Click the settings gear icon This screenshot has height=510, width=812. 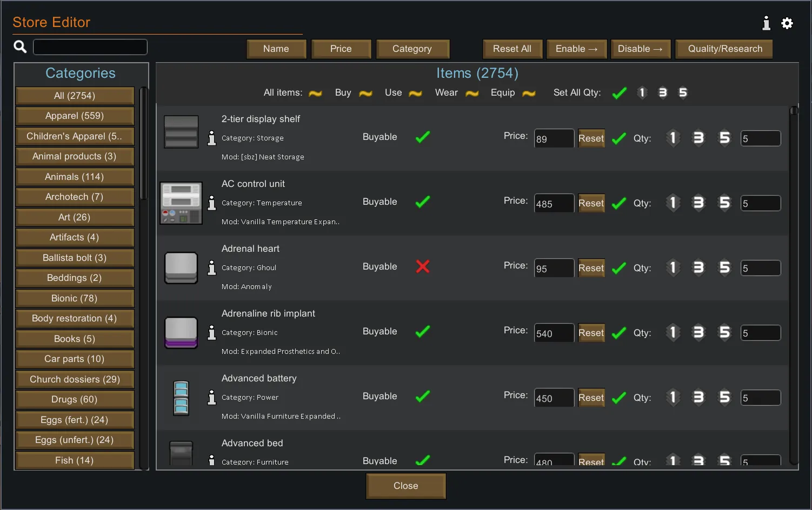point(787,23)
